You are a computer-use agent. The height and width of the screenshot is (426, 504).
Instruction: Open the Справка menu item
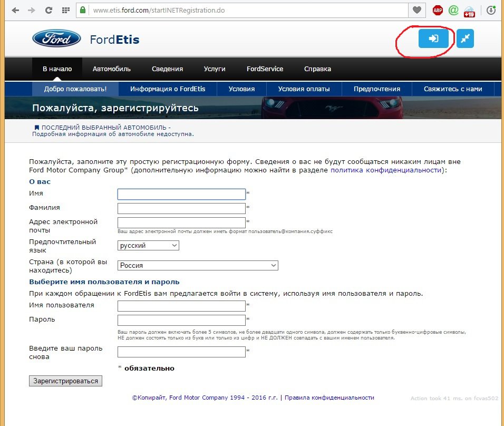pyautogui.click(x=317, y=69)
